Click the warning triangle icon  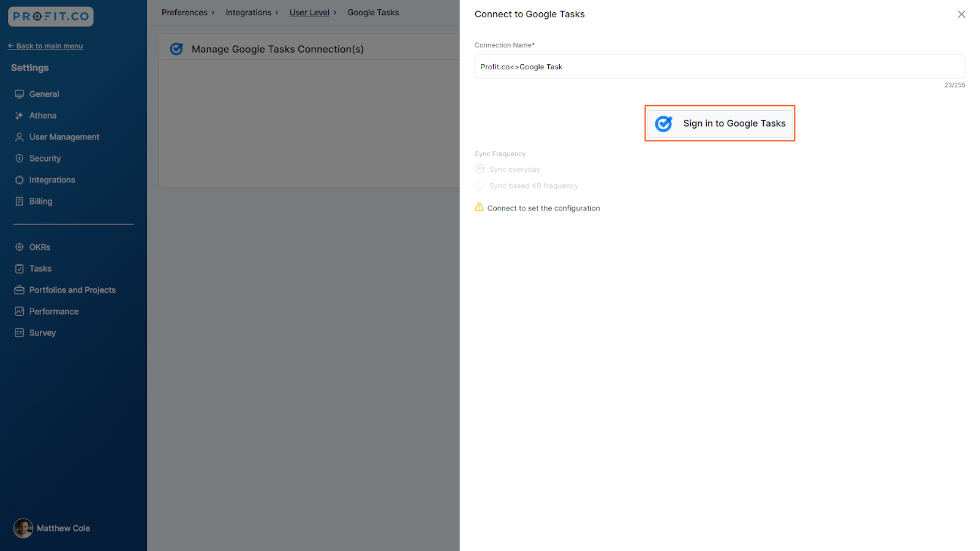[x=479, y=207]
